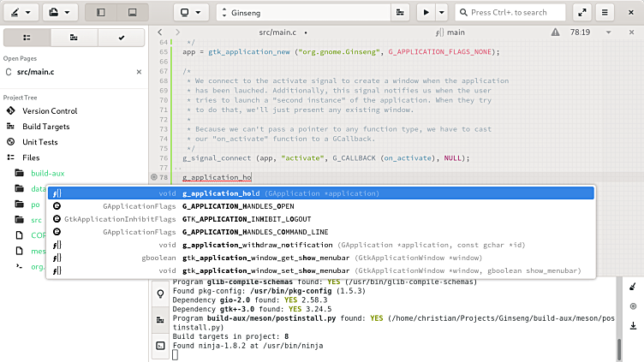Open the terminal panel icon at bottom
Viewport: 644px width, 362px height.
(x=159, y=346)
